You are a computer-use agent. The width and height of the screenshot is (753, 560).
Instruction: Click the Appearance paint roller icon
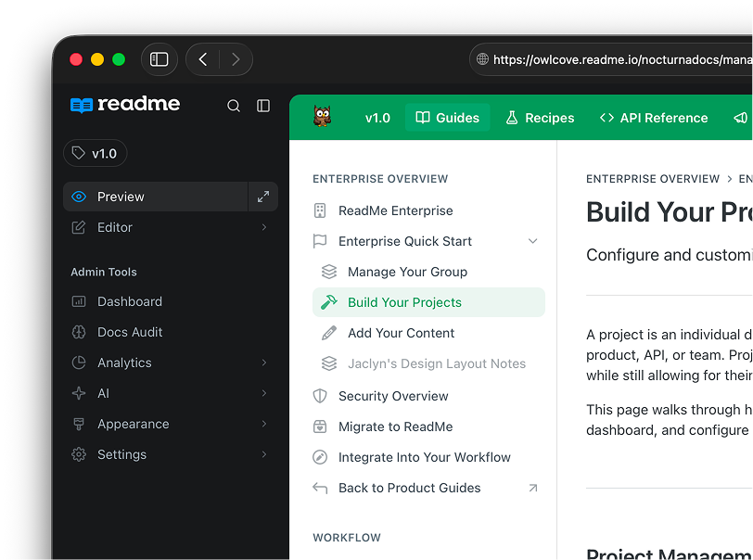coord(78,424)
